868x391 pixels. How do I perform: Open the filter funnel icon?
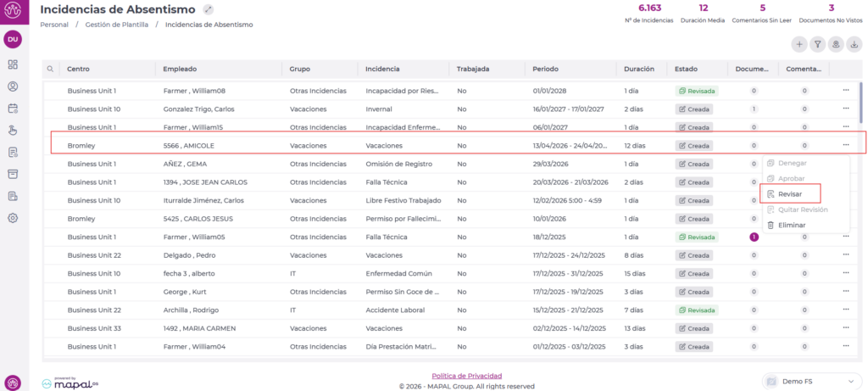[x=818, y=44]
